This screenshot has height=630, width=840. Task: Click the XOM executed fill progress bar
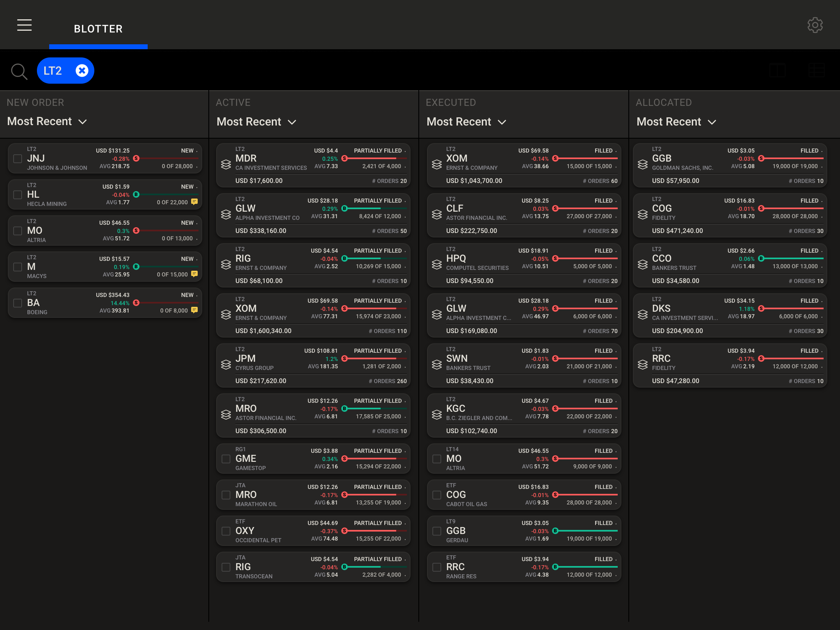tap(587, 158)
